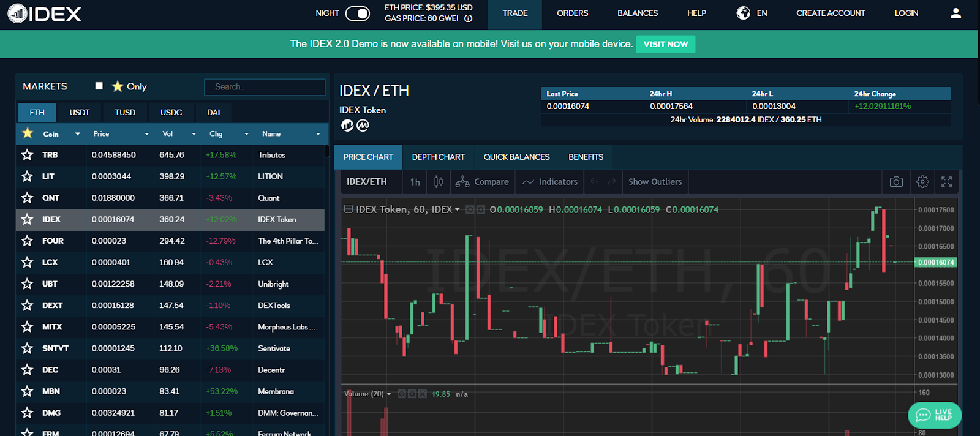980x436 pixels.
Task: Click the LOGIN link
Action: (x=907, y=13)
